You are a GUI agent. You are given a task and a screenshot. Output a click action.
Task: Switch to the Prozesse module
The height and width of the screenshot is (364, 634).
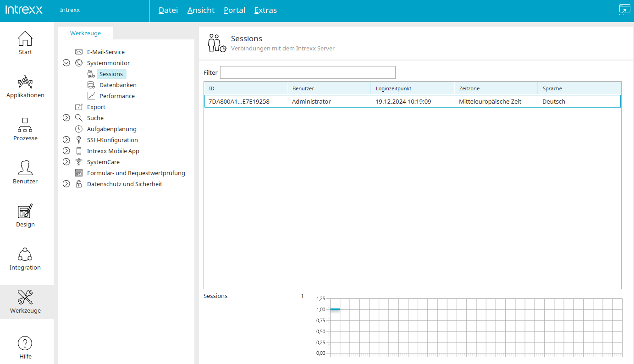tap(25, 129)
